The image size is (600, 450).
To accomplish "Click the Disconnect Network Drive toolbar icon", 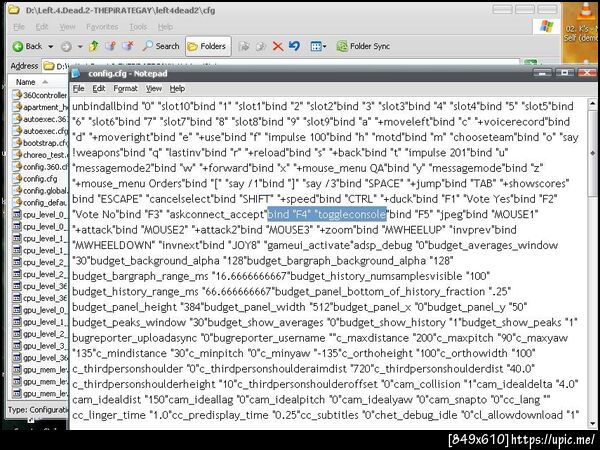I will click(x=128, y=46).
